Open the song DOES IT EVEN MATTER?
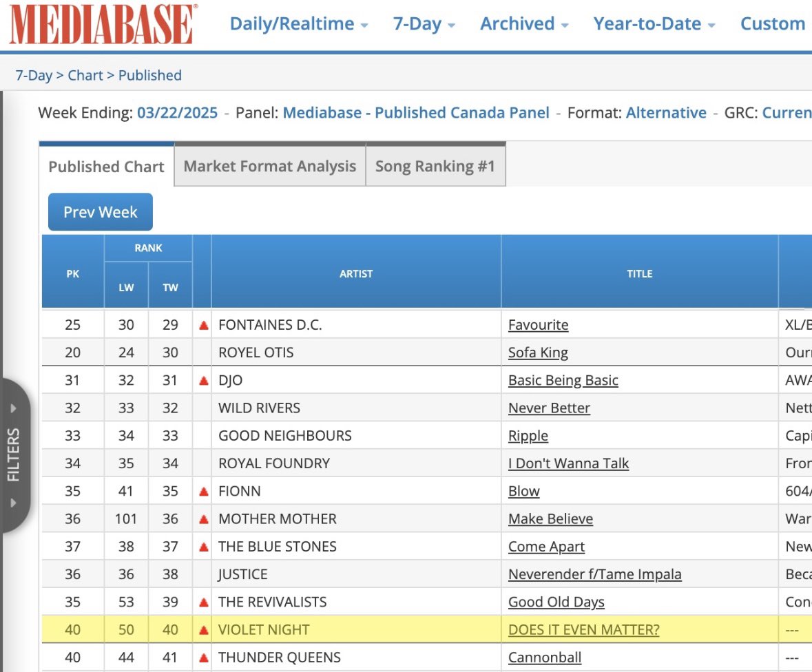Image resolution: width=812 pixels, height=672 pixels. [583, 629]
